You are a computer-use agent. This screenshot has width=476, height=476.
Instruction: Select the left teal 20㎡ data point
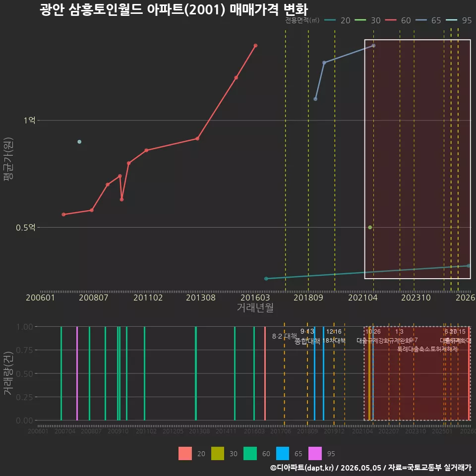tap(266, 279)
